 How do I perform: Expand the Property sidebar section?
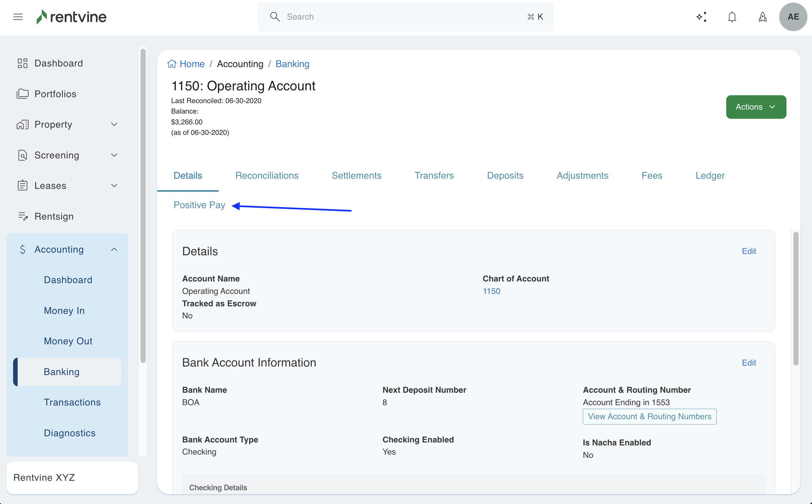pyautogui.click(x=114, y=124)
